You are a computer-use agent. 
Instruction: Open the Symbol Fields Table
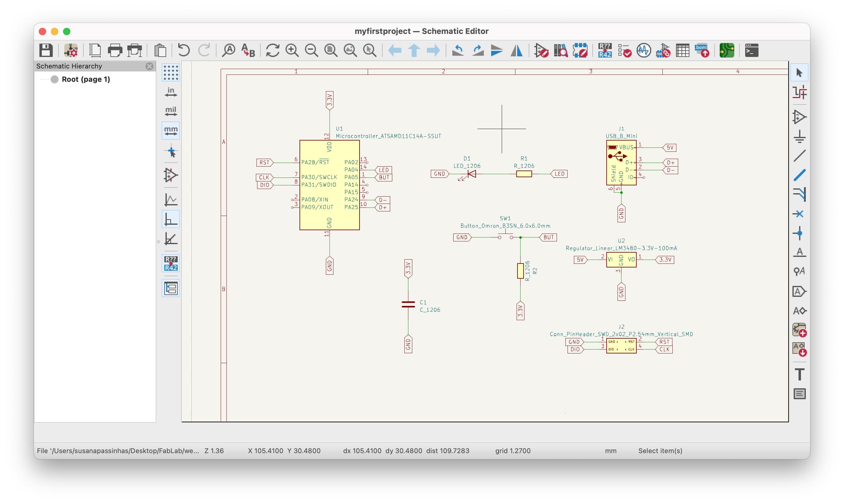pos(682,50)
